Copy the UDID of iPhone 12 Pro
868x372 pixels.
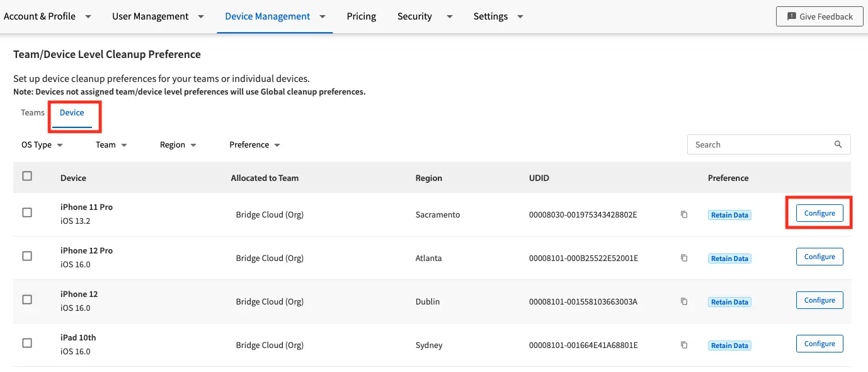click(683, 258)
